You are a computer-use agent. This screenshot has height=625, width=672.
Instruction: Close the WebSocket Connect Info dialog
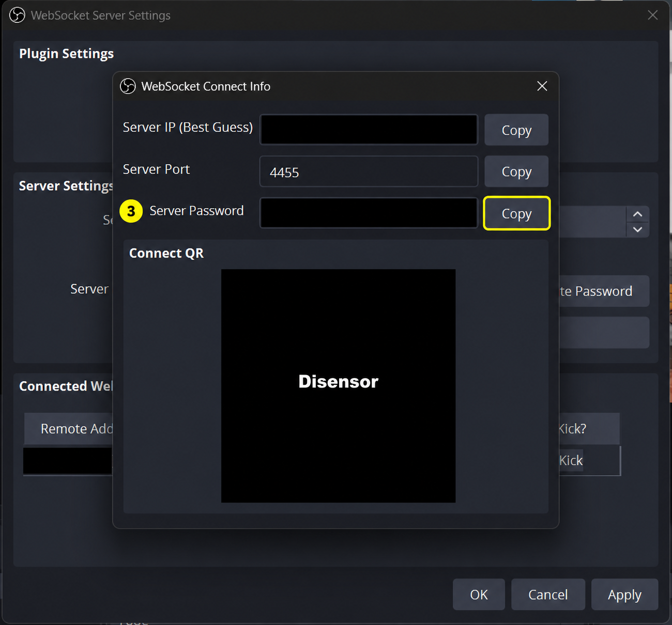[542, 86]
